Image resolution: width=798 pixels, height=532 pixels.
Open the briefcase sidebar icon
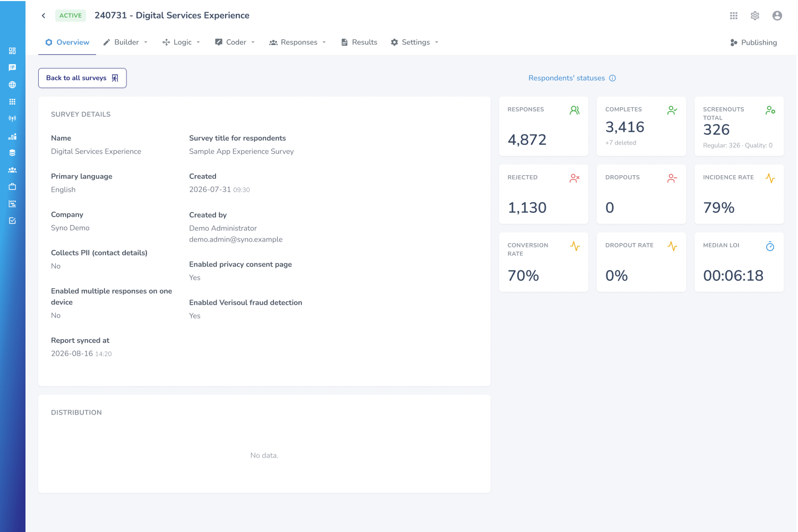12,187
